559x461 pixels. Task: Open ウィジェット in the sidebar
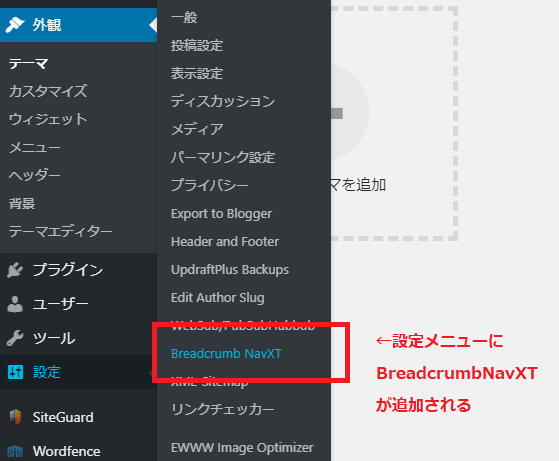pyautogui.click(x=48, y=119)
